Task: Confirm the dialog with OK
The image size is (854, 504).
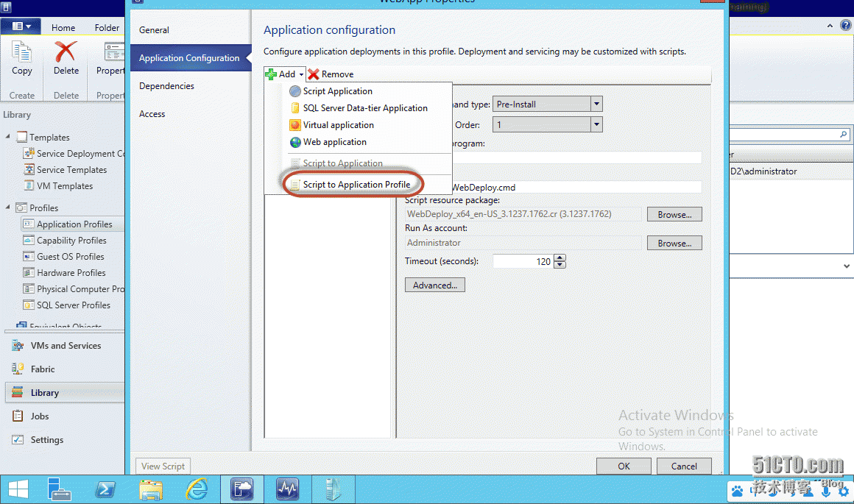Action: pyautogui.click(x=624, y=466)
